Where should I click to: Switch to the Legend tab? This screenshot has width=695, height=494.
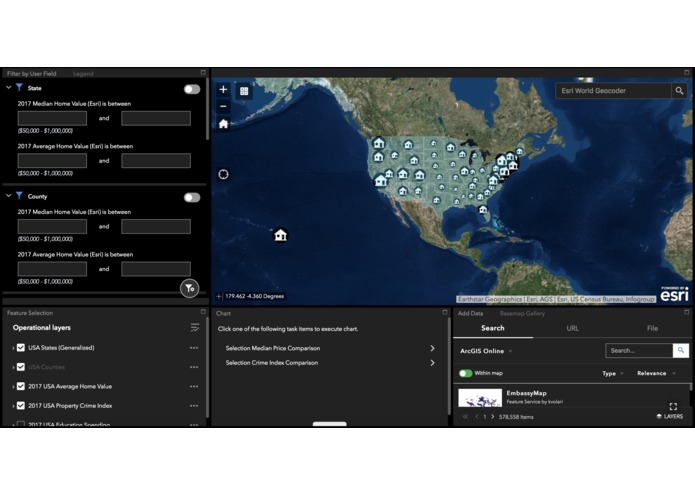pyautogui.click(x=83, y=74)
